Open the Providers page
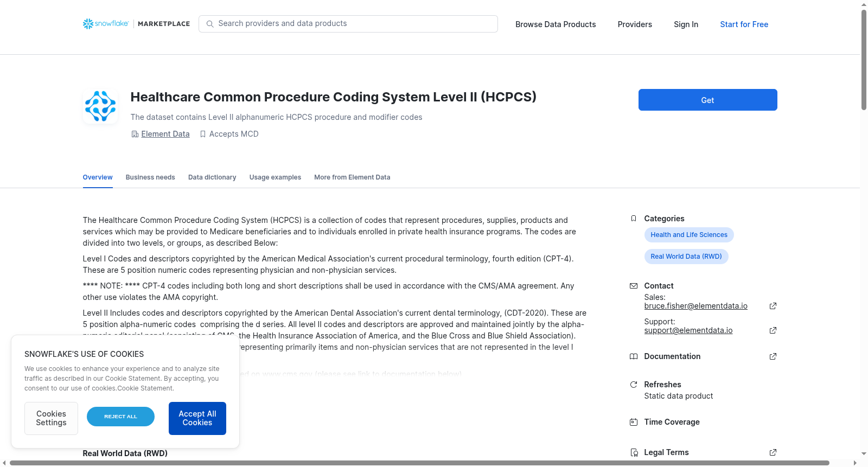 click(635, 24)
